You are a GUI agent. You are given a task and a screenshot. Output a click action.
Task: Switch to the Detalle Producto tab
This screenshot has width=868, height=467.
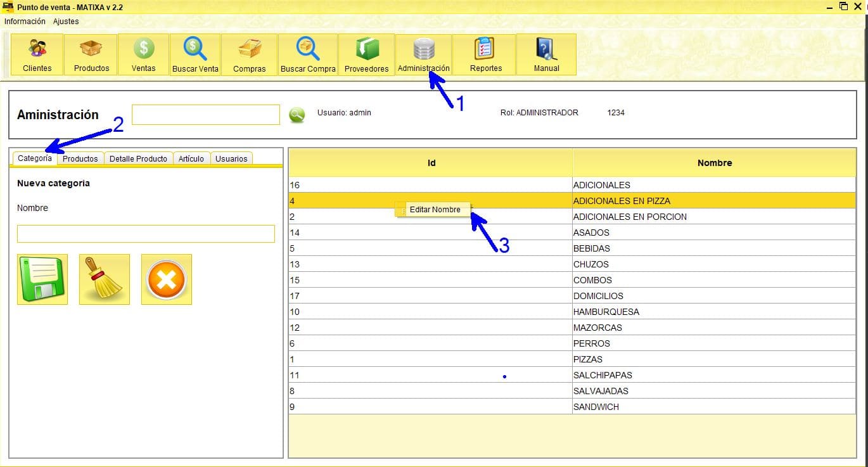(x=138, y=158)
